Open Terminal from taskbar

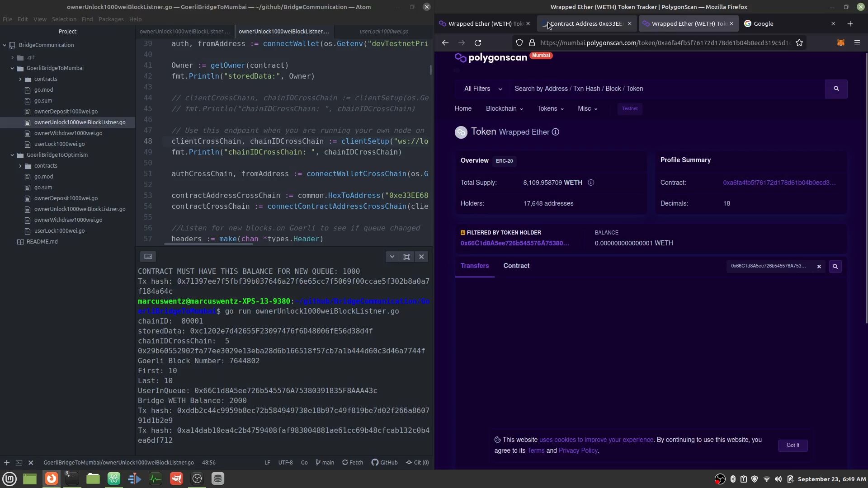72,479
